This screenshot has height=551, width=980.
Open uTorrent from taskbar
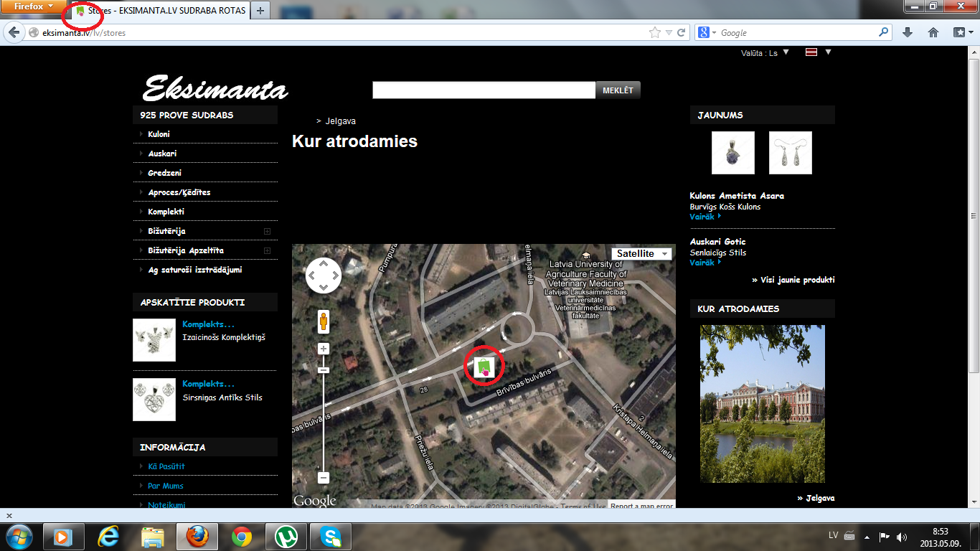point(286,537)
